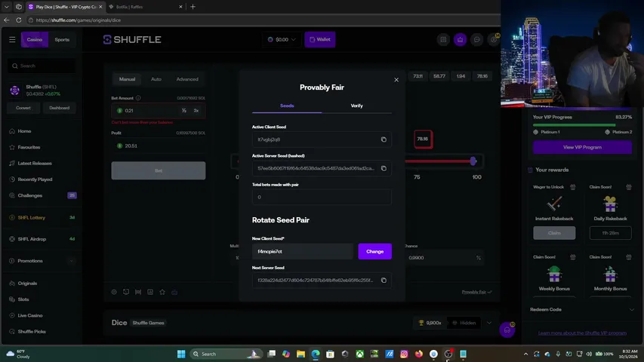Open Learn more about Shuffle VIP link
Viewport: 644px width, 362px height.
pyautogui.click(x=582, y=333)
